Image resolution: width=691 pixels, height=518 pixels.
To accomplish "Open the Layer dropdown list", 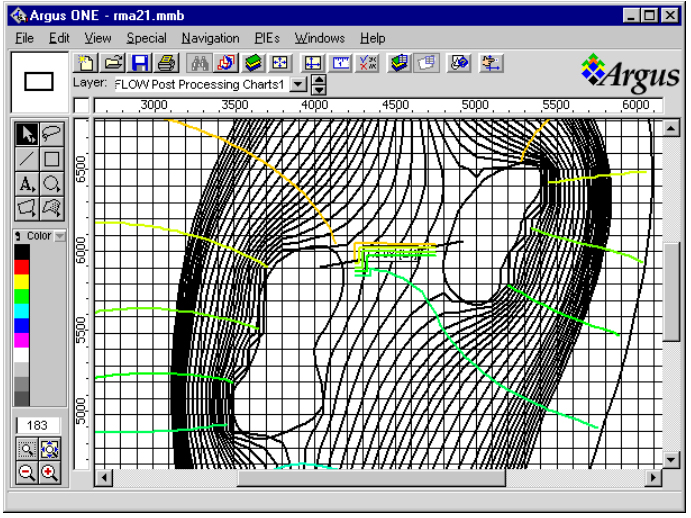I will (x=298, y=85).
